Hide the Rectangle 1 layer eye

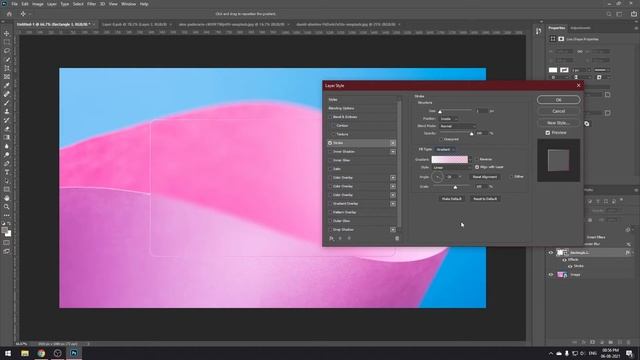click(x=551, y=253)
